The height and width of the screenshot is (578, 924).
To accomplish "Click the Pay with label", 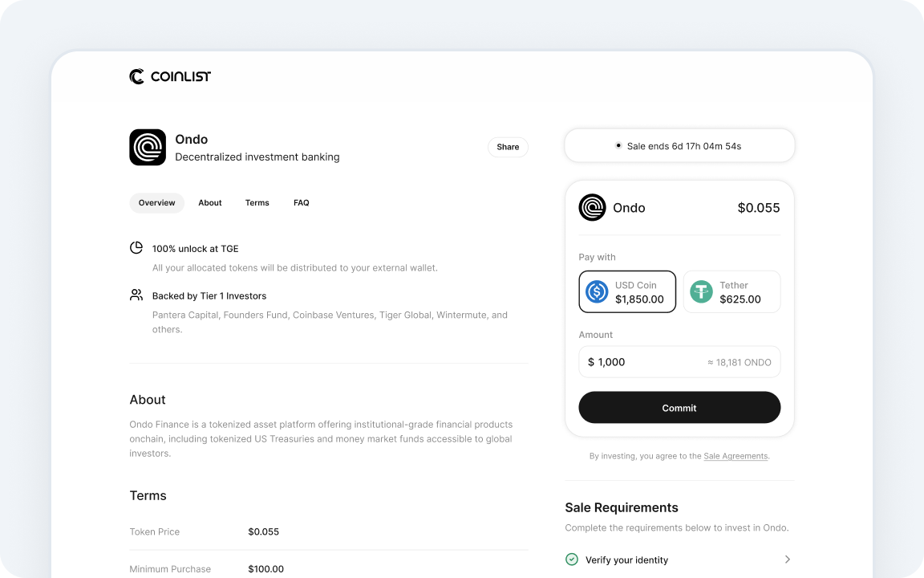I will coord(597,257).
